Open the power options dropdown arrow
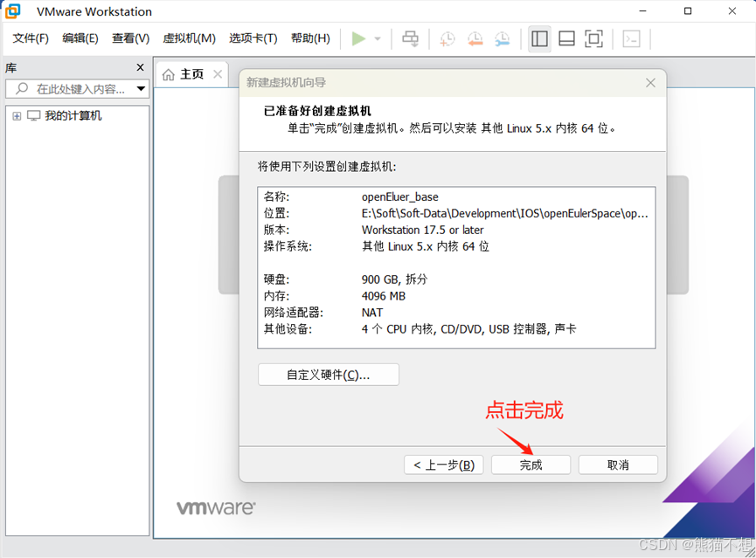Viewport: 756px width, 558px height. click(378, 38)
